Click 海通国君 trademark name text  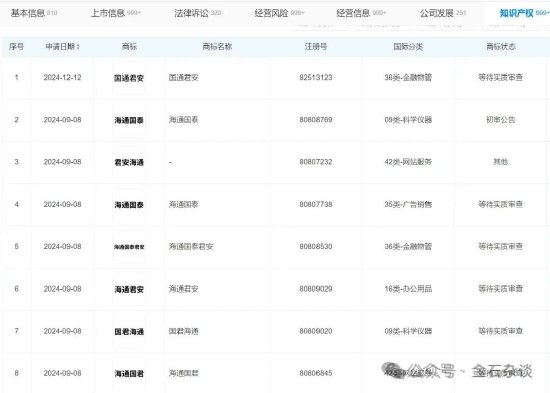183,373
